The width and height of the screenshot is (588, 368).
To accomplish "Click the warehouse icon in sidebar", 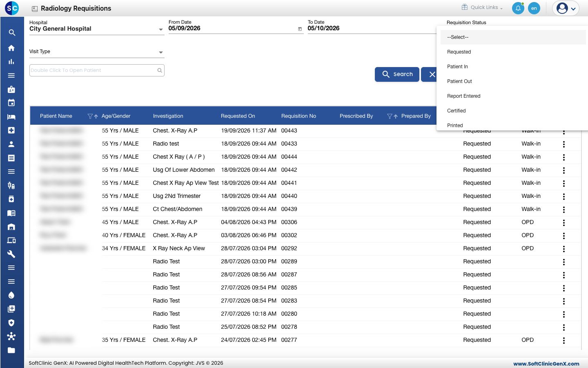I will tap(11, 227).
